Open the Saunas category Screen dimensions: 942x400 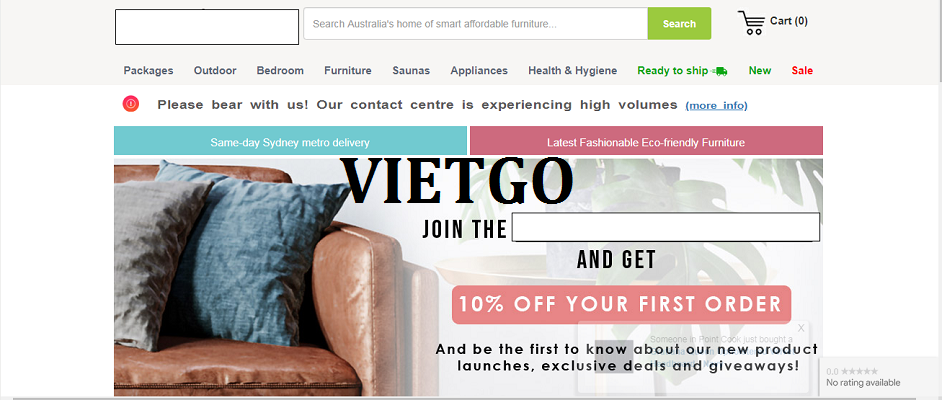411,70
